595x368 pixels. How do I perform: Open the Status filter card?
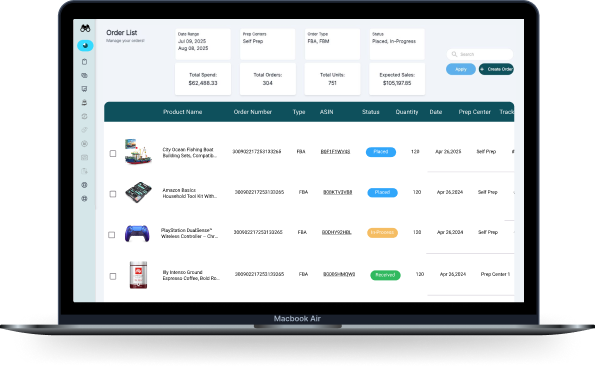397,44
